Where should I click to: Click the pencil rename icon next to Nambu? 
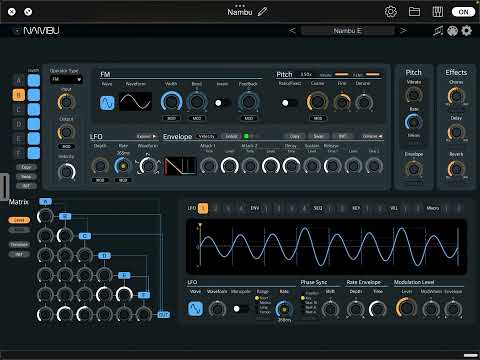[x=262, y=12]
